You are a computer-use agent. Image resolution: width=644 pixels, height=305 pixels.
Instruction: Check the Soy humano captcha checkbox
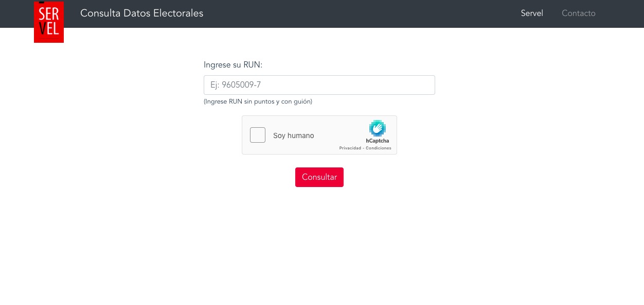coord(258,135)
